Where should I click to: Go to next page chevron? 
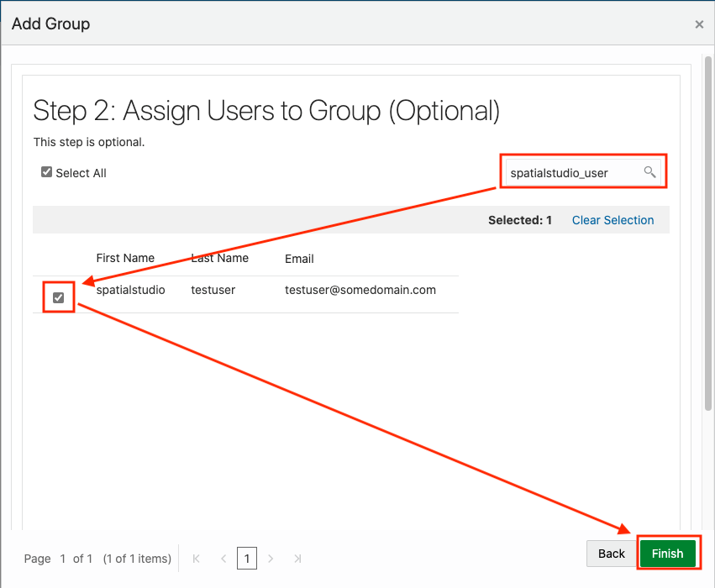[271, 559]
